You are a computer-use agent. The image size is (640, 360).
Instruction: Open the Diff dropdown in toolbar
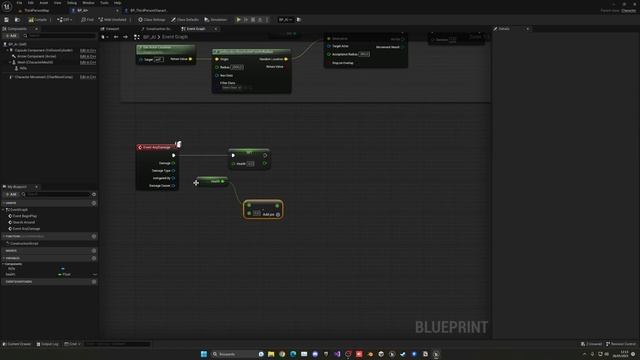(x=64, y=20)
